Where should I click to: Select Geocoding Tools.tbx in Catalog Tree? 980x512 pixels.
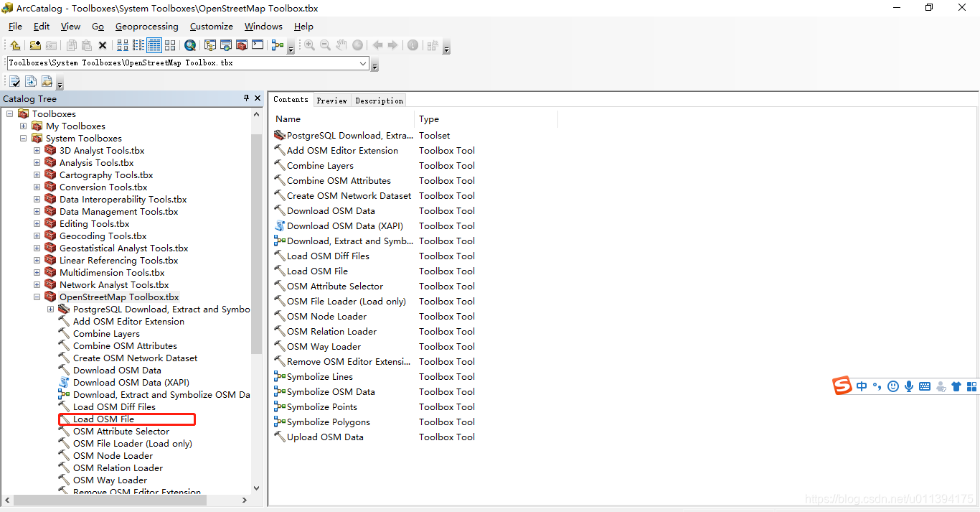(103, 236)
